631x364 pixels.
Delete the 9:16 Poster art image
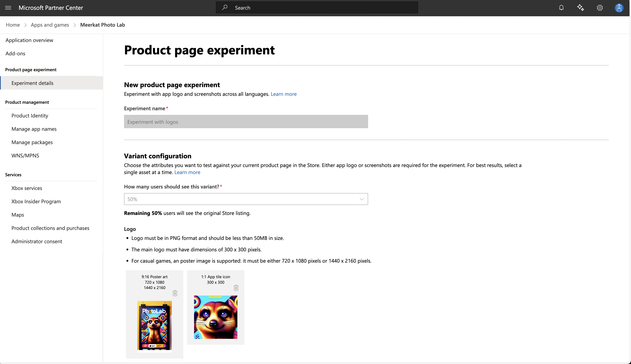tap(175, 293)
